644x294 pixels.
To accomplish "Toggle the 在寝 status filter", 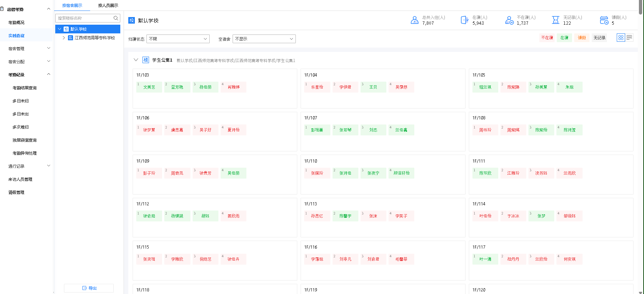I will click(564, 38).
